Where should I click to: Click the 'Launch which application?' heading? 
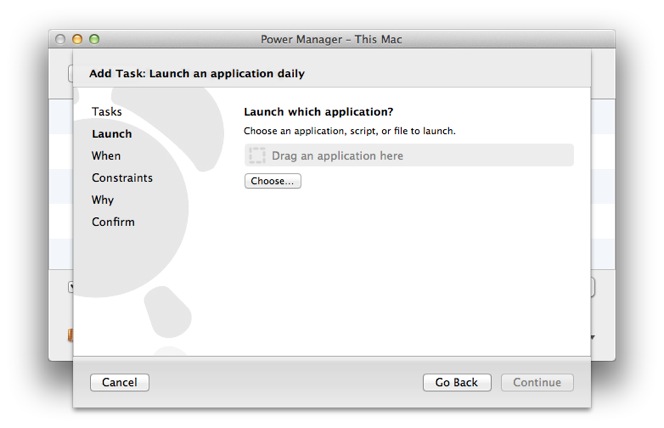[x=318, y=112]
